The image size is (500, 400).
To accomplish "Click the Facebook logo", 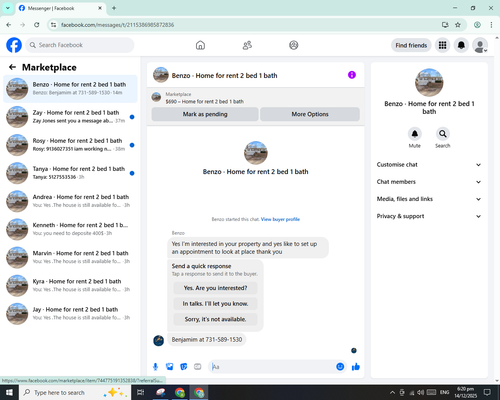I will pyautogui.click(x=14, y=45).
